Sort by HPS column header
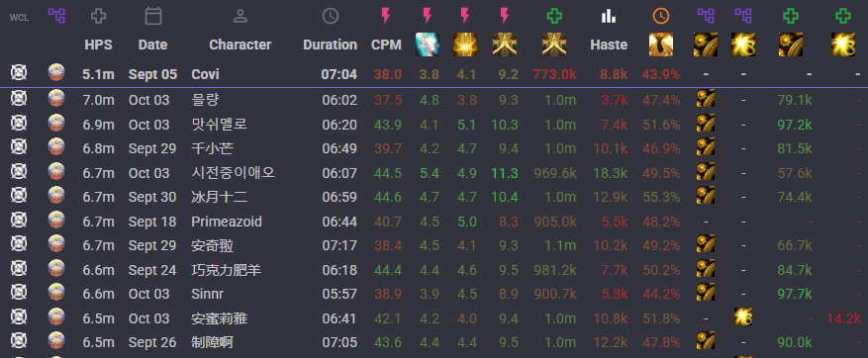Viewport: 868px width, 358px height. (99, 45)
